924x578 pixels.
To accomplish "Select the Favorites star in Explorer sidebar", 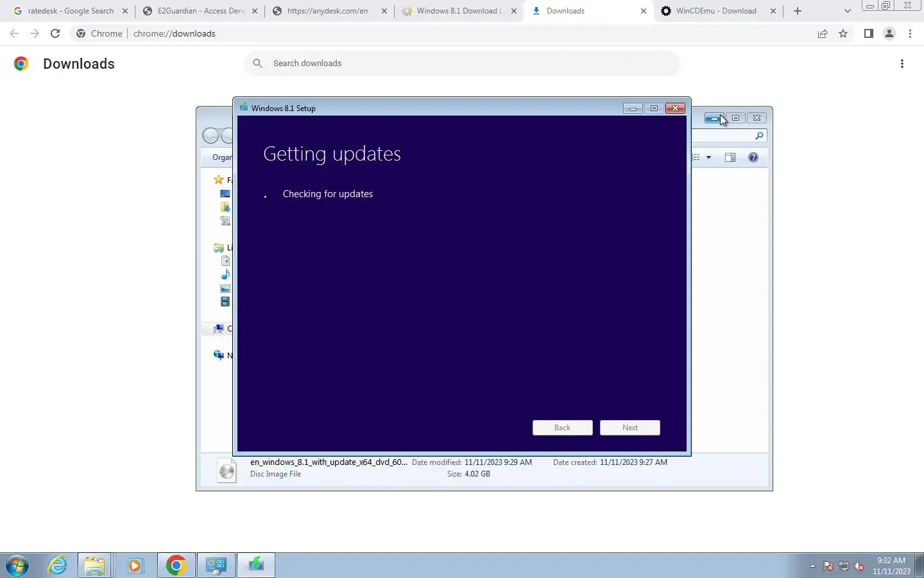I will click(x=219, y=180).
